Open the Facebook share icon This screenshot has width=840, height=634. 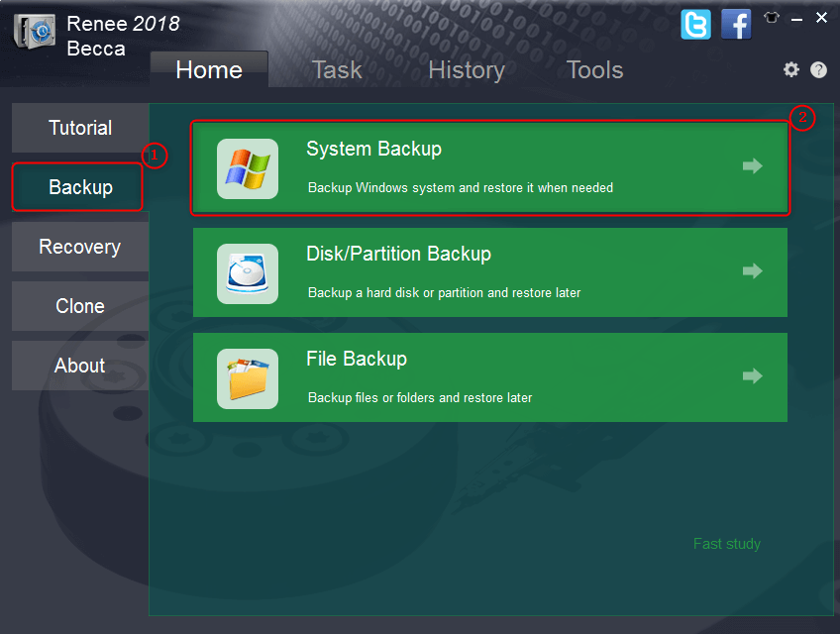(736, 25)
